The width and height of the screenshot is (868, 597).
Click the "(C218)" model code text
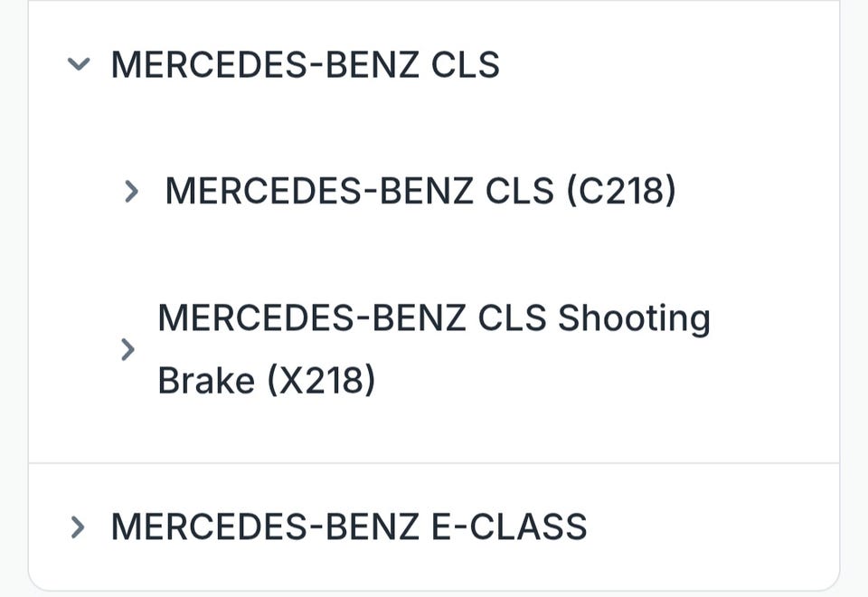(620, 191)
